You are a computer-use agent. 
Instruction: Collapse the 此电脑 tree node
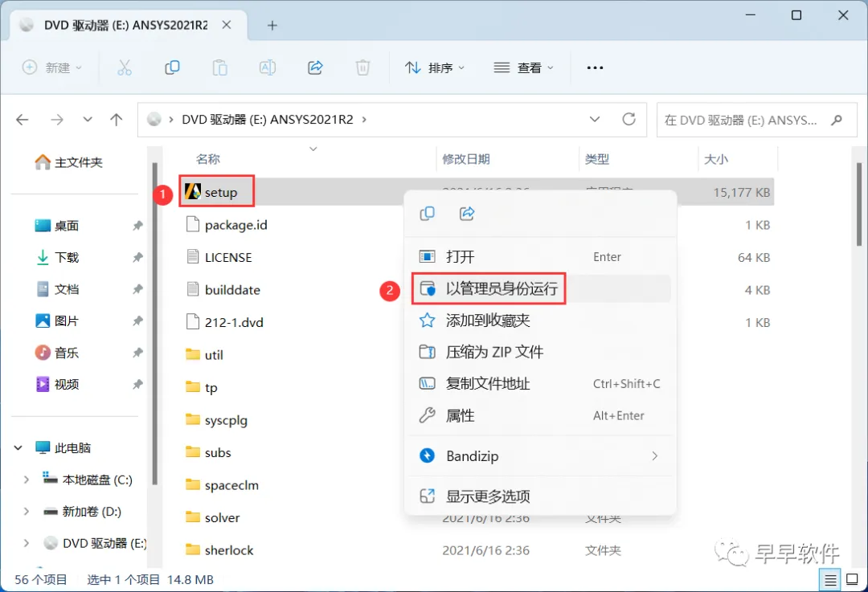(x=18, y=447)
